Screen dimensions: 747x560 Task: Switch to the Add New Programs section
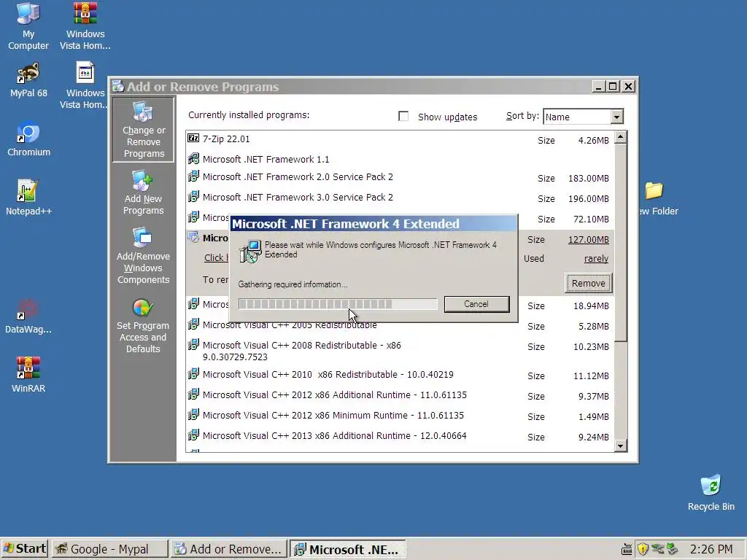tap(144, 192)
